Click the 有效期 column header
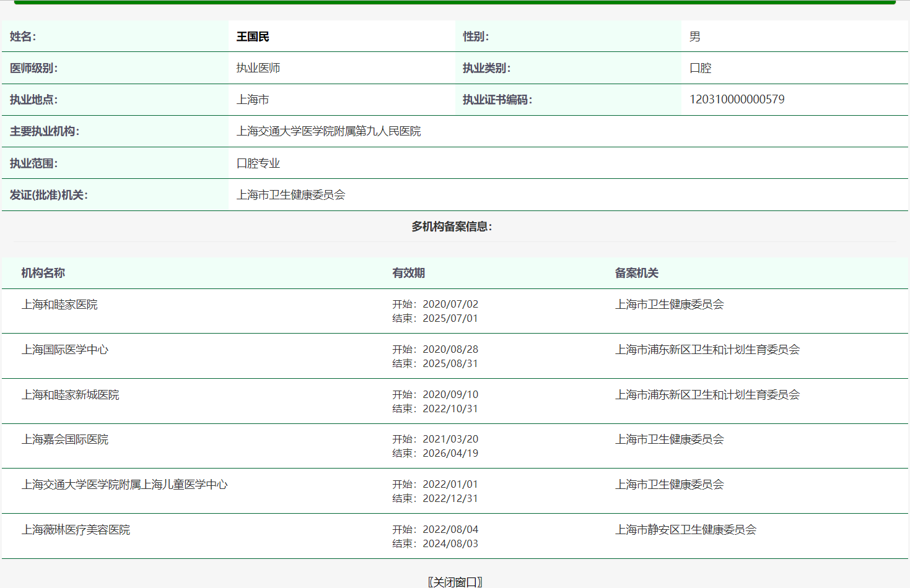Screen dimensions: 910x588 click(x=408, y=273)
